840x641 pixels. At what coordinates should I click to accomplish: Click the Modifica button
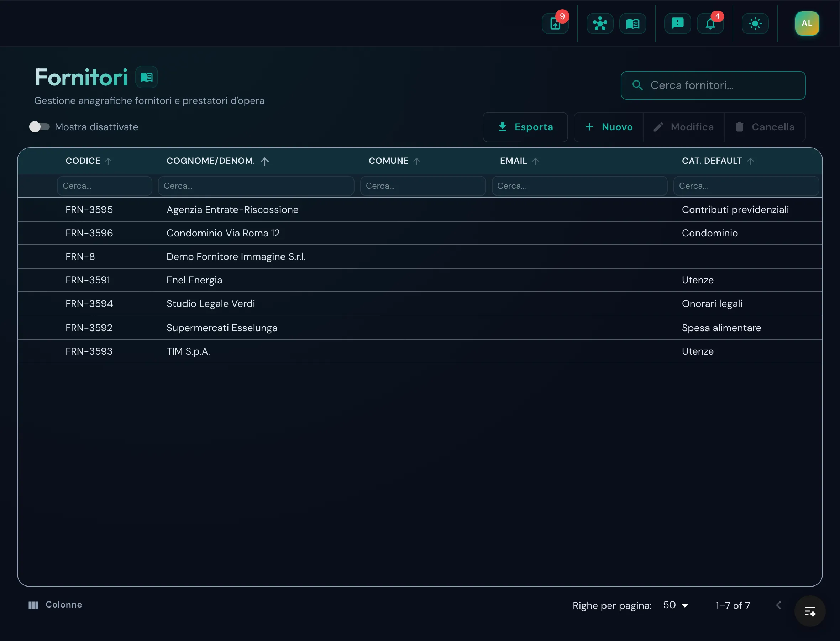coord(684,127)
